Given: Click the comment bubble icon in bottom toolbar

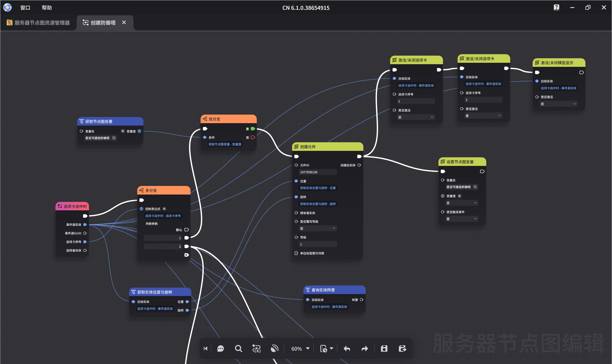Looking at the screenshot, I should tap(221, 348).
